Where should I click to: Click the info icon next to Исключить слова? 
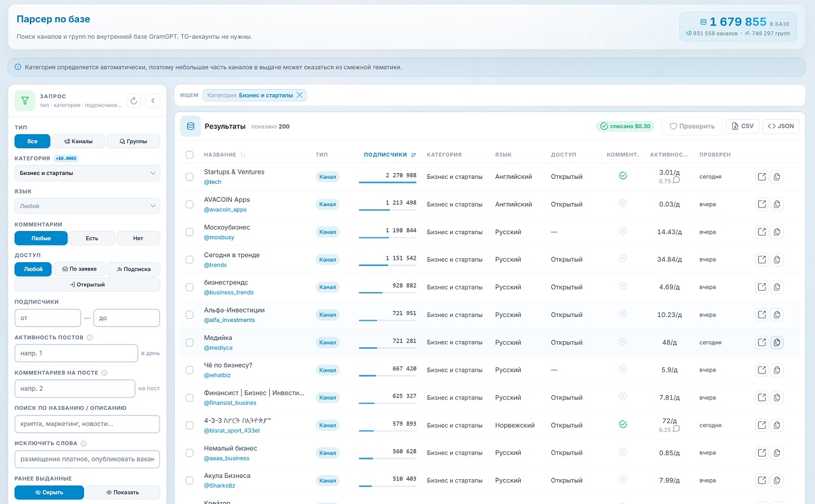click(x=83, y=444)
